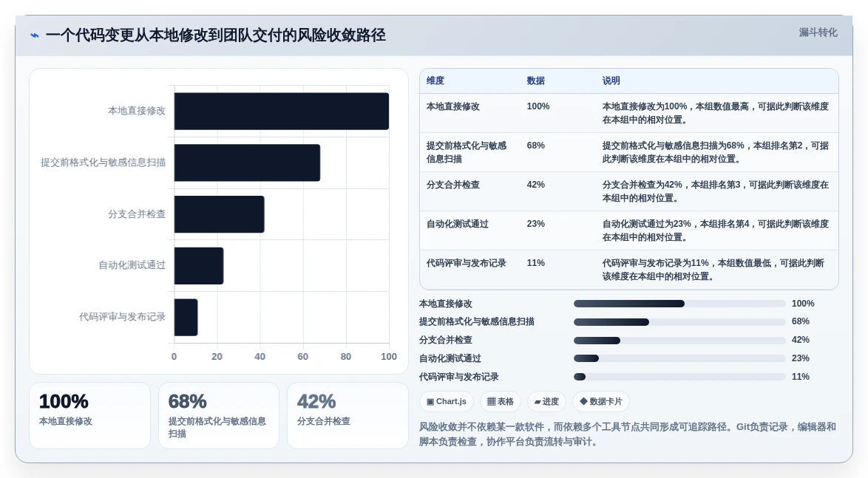Click the 代码评审与发布记录 11% progress bar
Viewport: 868px width, 478px height.
tap(679, 377)
